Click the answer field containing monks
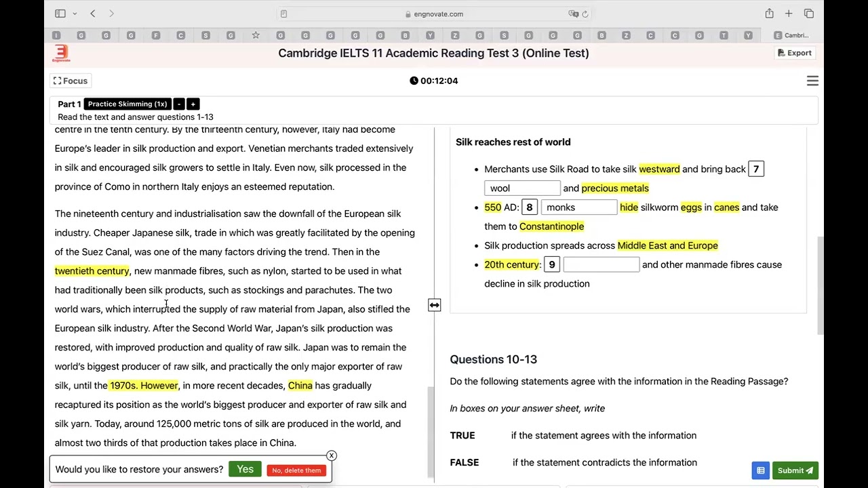 (x=579, y=207)
